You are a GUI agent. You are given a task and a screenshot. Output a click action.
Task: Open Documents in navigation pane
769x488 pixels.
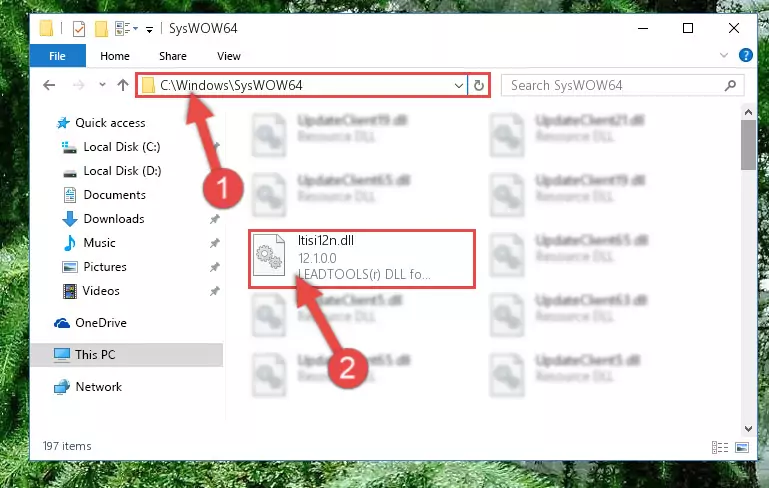[x=114, y=195]
